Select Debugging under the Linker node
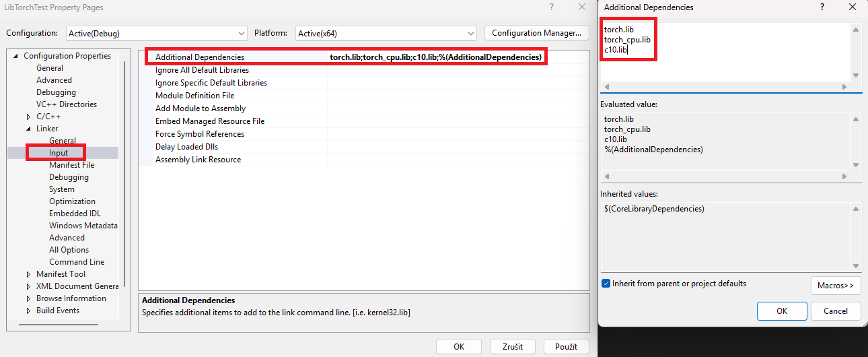 pos(69,177)
